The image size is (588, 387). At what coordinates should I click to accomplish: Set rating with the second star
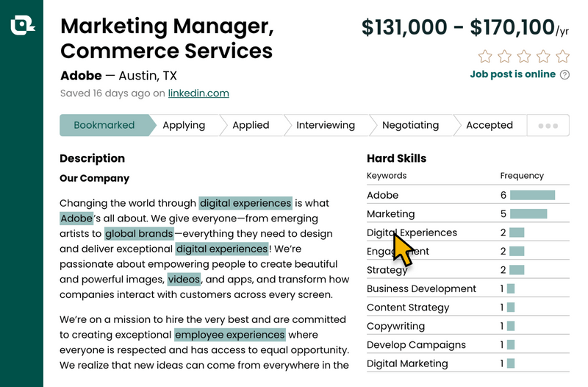504,57
